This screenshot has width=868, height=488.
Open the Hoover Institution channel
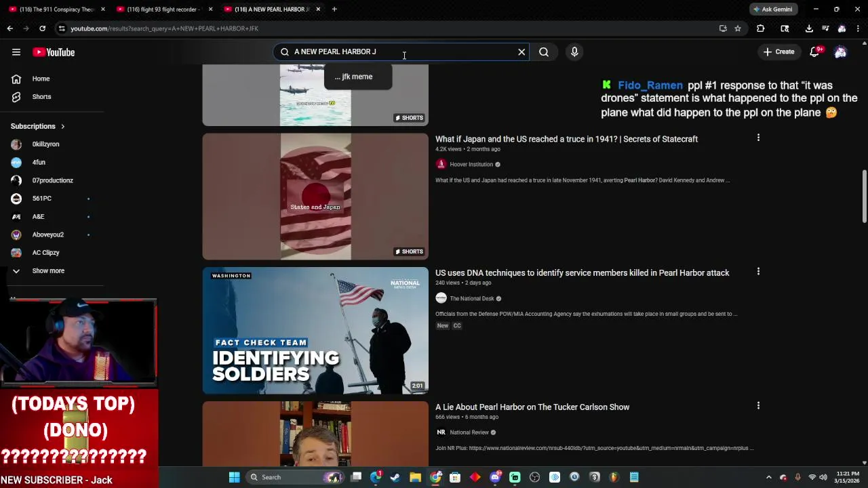(x=471, y=164)
